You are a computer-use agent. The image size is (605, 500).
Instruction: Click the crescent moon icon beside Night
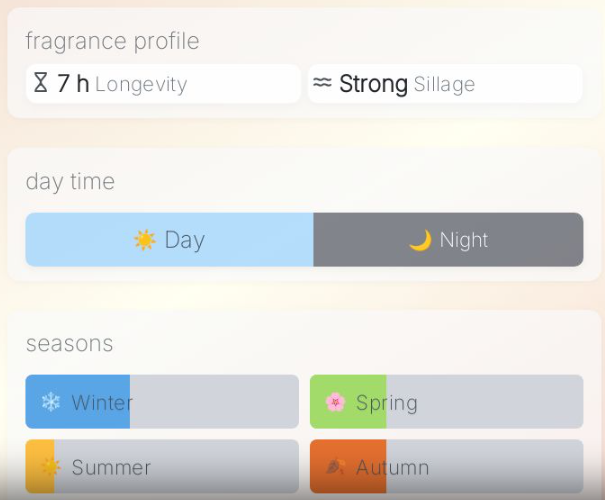click(421, 240)
